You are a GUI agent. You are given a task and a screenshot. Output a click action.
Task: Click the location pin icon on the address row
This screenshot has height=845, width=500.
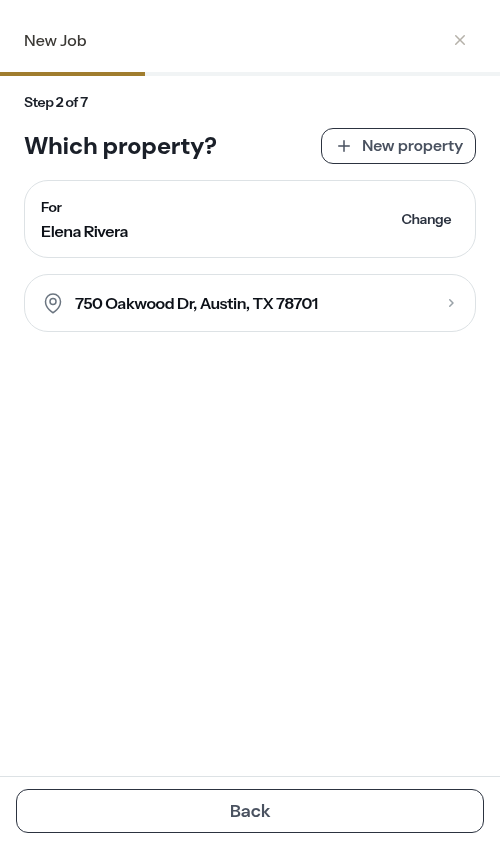click(53, 303)
